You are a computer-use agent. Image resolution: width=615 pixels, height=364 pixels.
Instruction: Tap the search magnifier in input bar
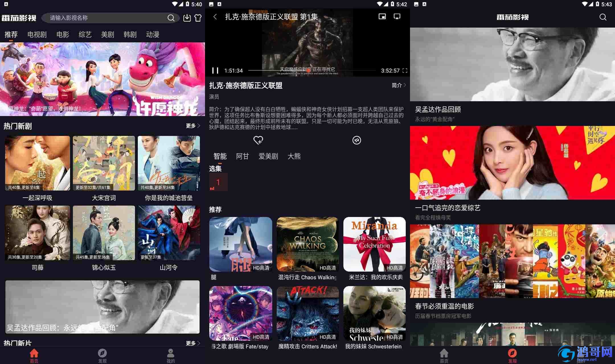coord(171,18)
